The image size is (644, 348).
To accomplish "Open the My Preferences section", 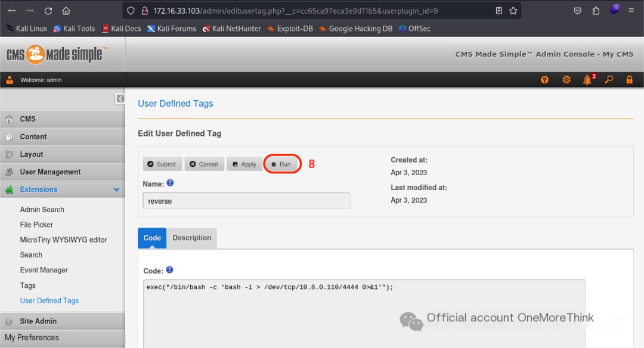I will [63, 338].
